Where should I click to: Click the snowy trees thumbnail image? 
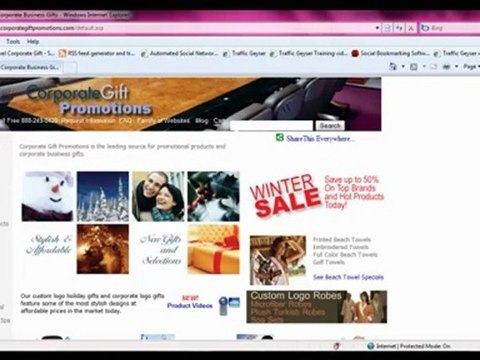[x=103, y=196]
